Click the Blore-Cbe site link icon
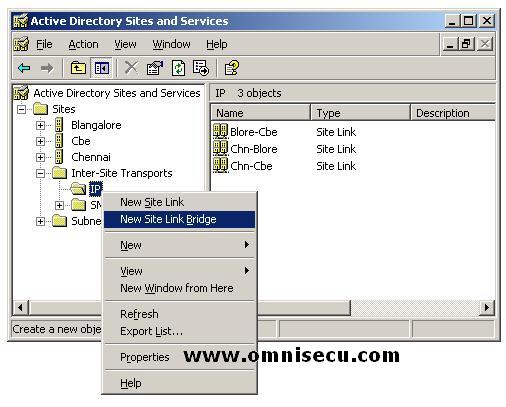This screenshot has width=506, height=407. tap(220, 131)
